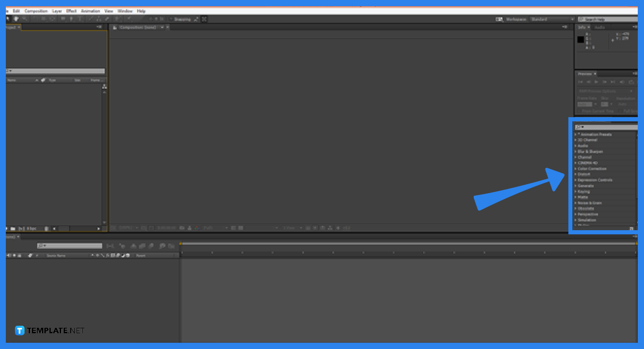Click the Search Help link

[607, 19]
